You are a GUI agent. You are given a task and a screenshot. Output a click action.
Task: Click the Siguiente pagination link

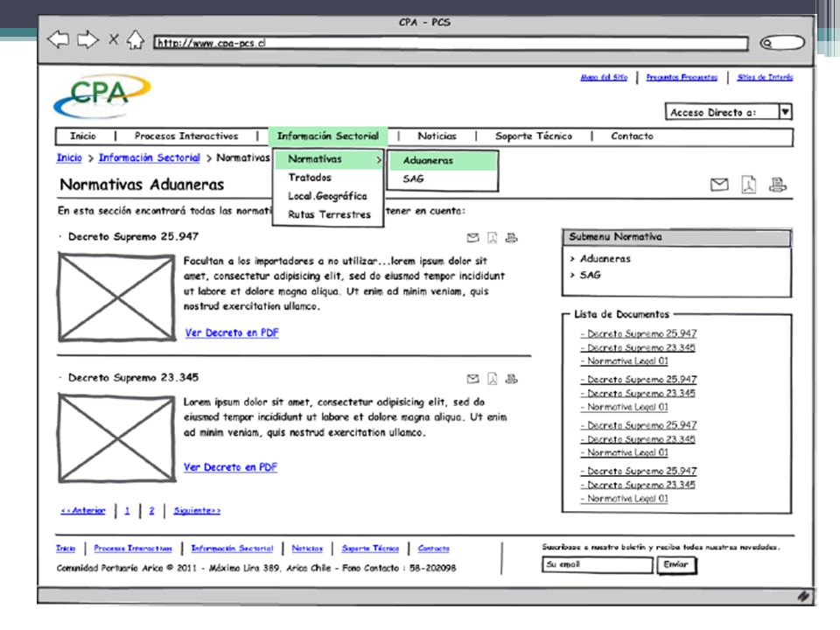click(197, 510)
